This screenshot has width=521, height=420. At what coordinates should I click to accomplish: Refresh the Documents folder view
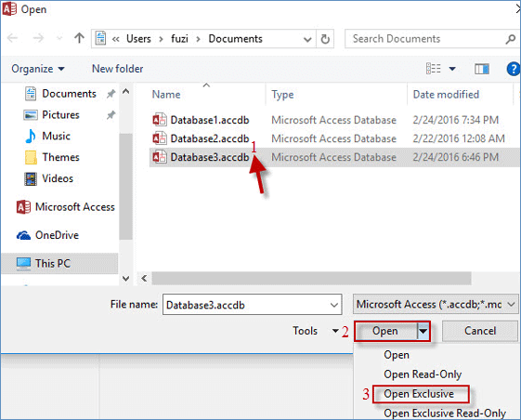[325, 39]
